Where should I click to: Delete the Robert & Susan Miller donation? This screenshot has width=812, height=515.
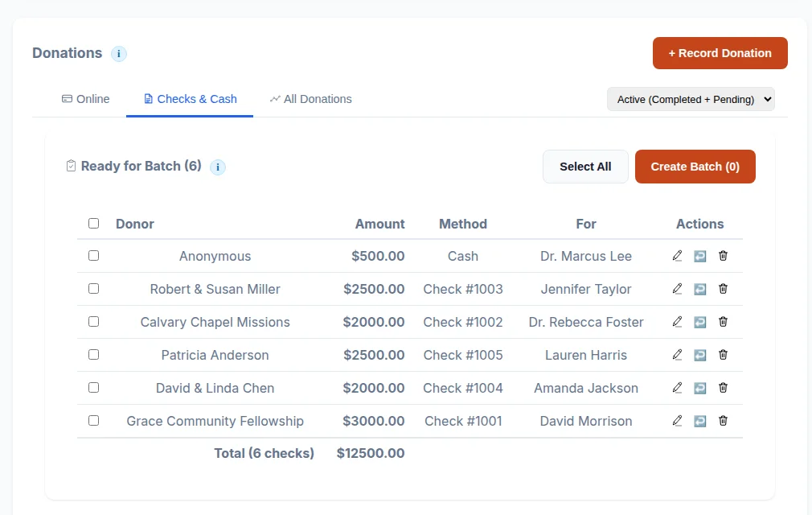[x=723, y=289]
